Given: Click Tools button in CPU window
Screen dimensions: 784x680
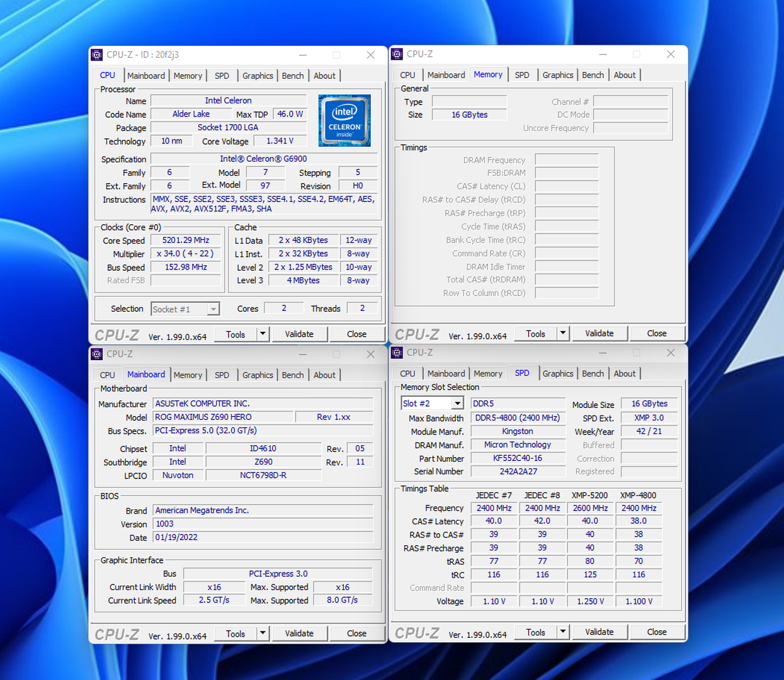Looking at the screenshot, I should coord(236,334).
